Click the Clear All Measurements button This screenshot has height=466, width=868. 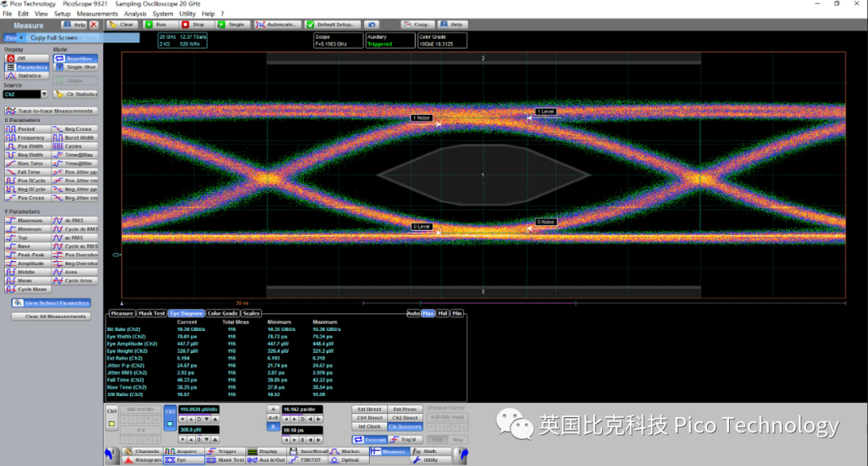(50, 316)
